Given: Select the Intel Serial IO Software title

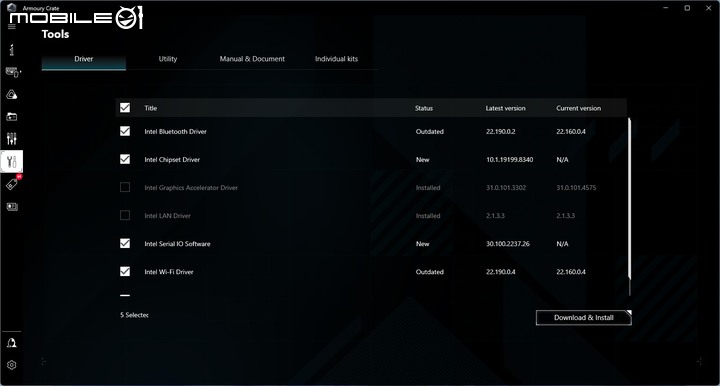Looking at the screenshot, I should (x=177, y=244).
